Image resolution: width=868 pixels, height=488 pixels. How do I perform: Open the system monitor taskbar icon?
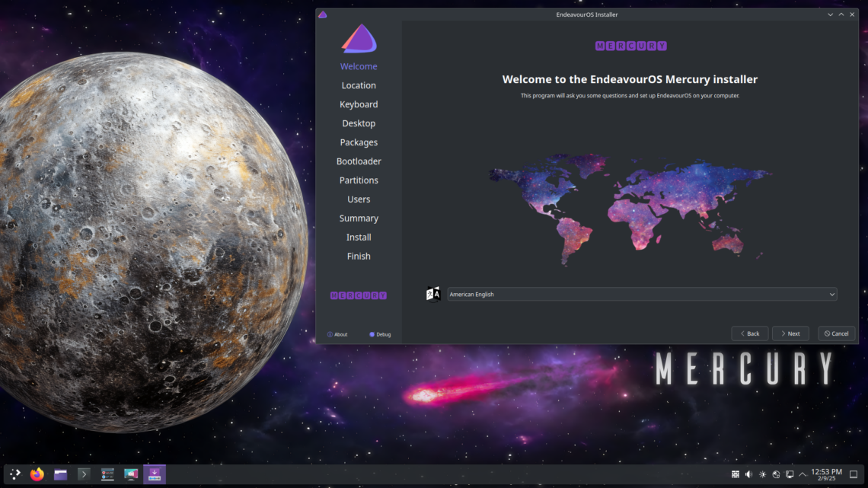tap(107, 474)
